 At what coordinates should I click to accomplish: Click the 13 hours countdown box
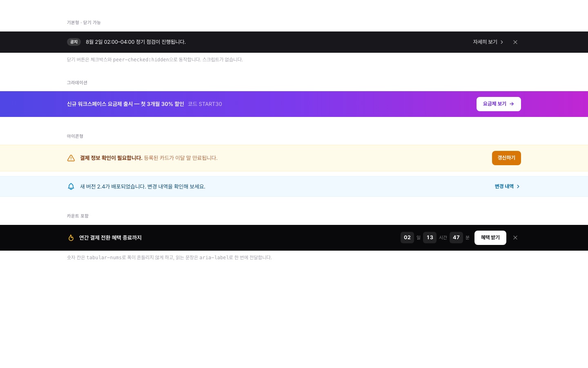[430, 238]
